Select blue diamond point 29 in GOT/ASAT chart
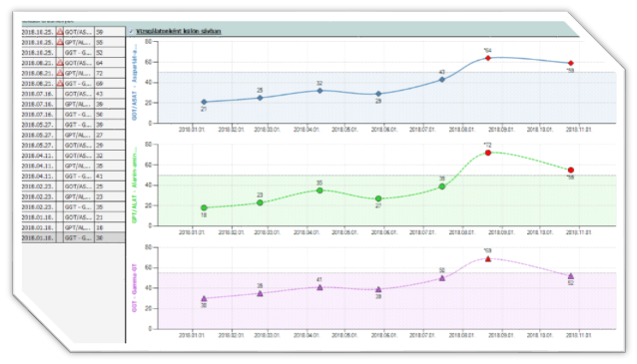The height and width of the screenshot is (364, 637). [378, 94]
